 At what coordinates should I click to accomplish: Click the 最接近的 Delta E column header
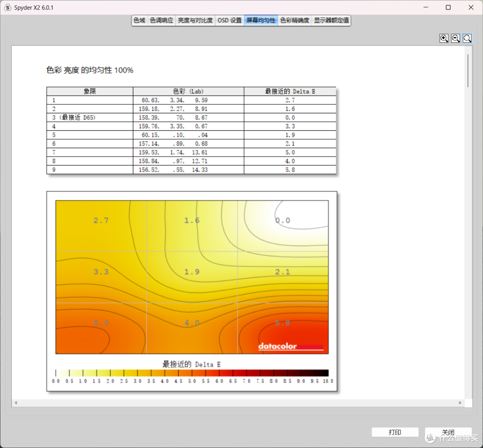[x=290, y=91]
